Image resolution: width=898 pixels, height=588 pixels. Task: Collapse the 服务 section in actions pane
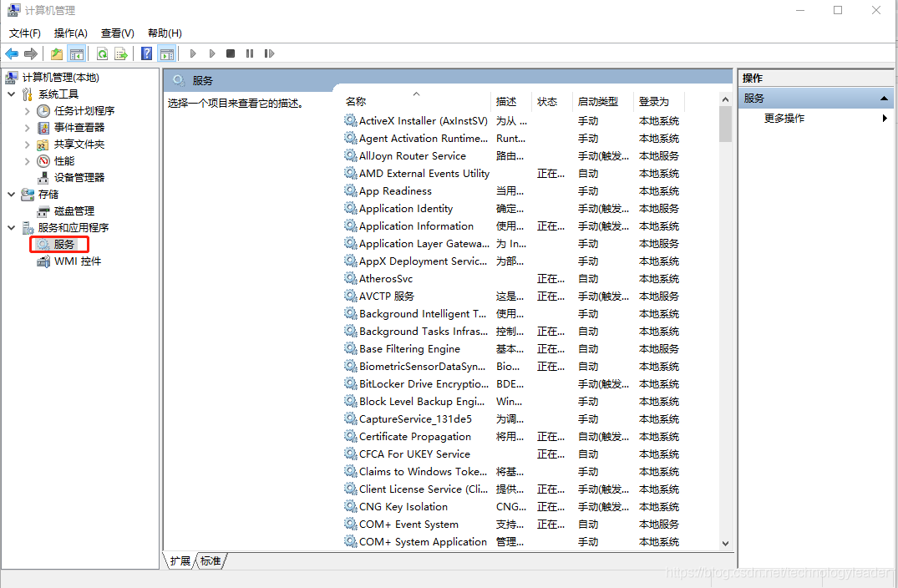coord(884,99)
